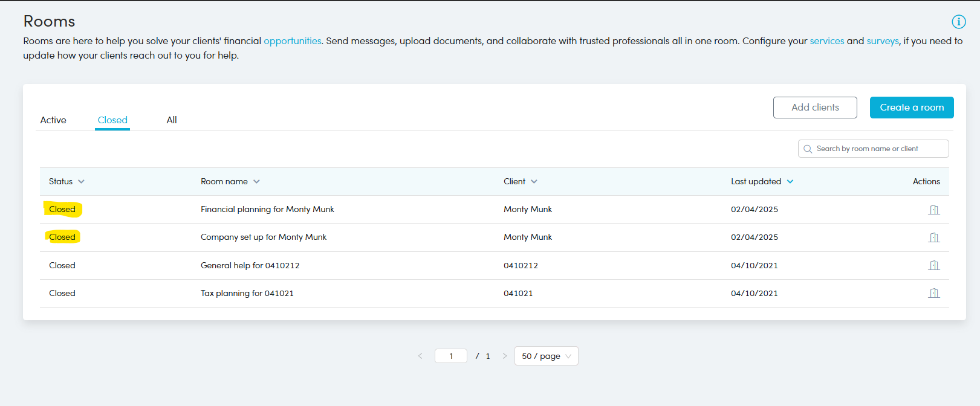Sort by Room name column chevron
The image size is (980, 406).
(256, 181)
